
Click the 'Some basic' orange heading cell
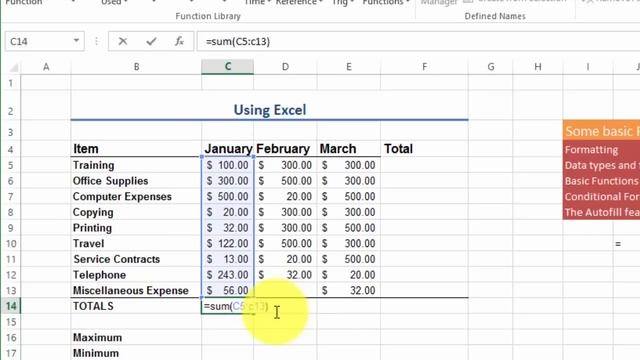click(601, 131)
